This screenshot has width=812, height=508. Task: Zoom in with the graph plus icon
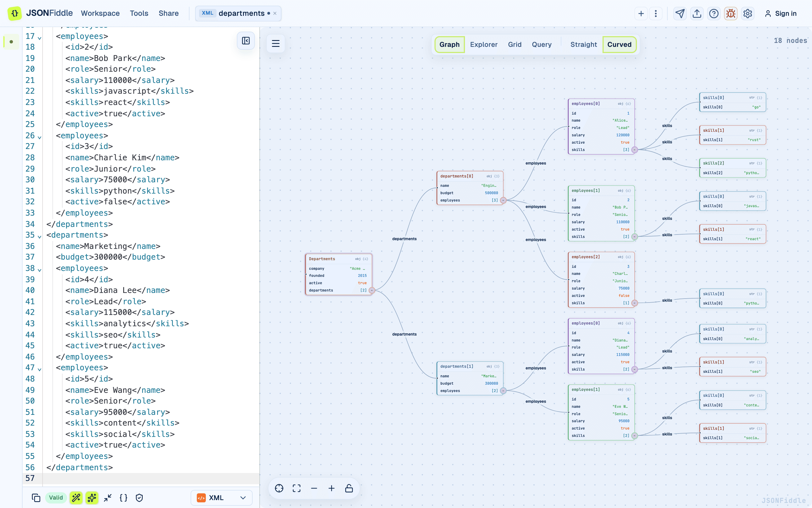(x=332, y=488)
